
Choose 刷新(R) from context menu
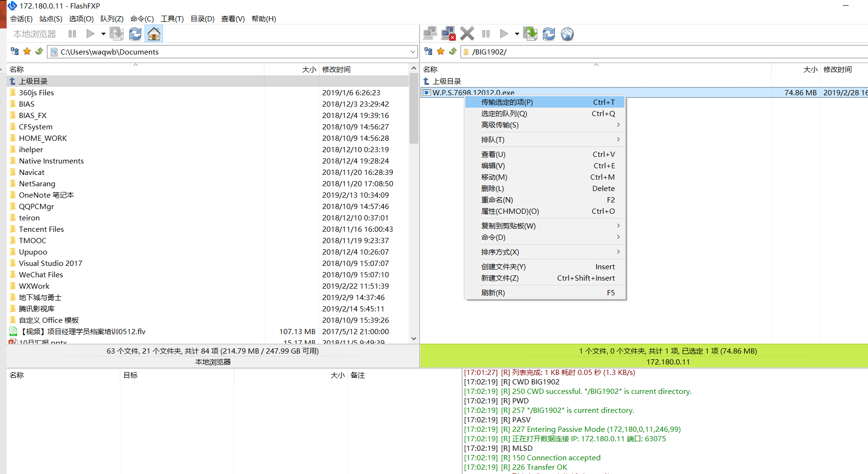545,292
